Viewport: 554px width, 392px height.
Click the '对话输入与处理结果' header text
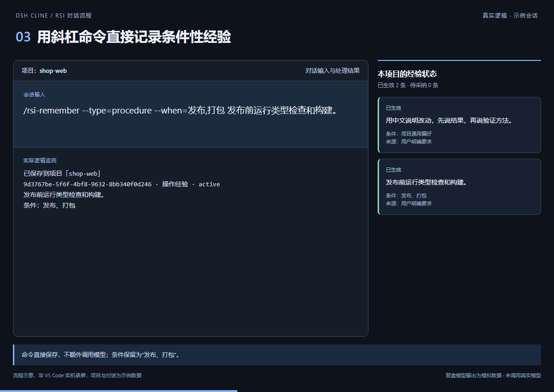click(x=332, y=71)
